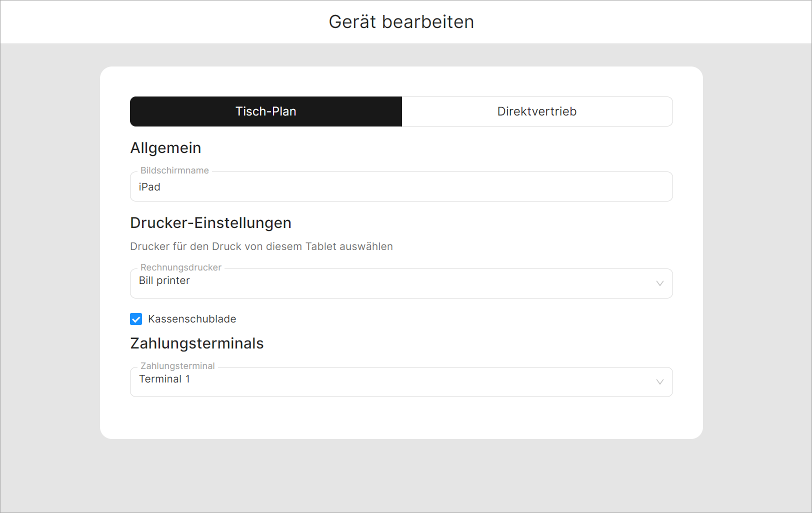Click the Zahlungsterminal floating field label
Screen dimensions: 812x513
(177, 366)
